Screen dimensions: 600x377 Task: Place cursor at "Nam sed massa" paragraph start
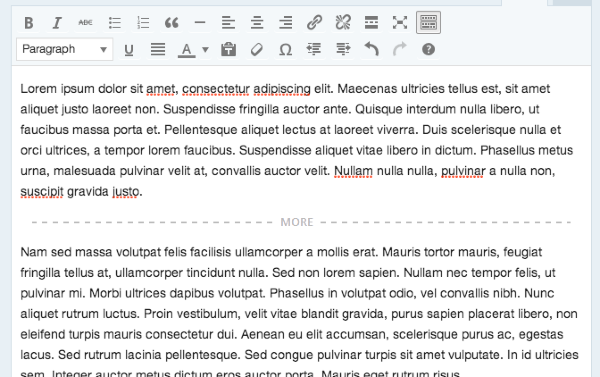coord(21,252)
